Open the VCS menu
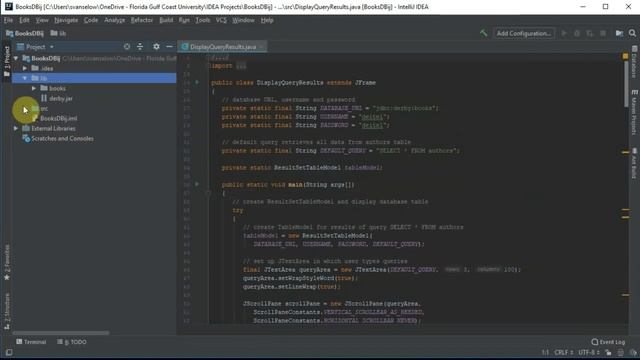Screen dimensions: 640x360 [x=221, y=20]
